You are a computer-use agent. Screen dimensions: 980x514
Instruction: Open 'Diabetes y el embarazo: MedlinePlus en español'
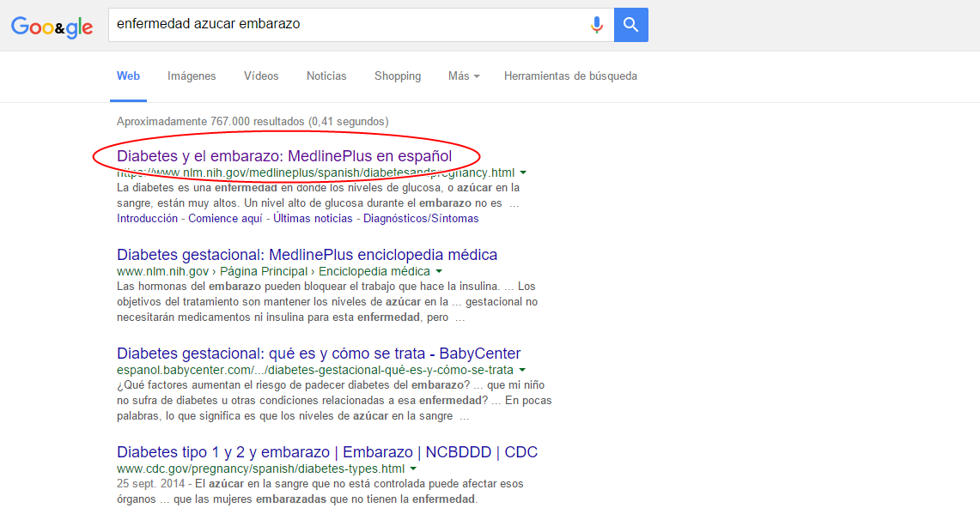(284, 156)
